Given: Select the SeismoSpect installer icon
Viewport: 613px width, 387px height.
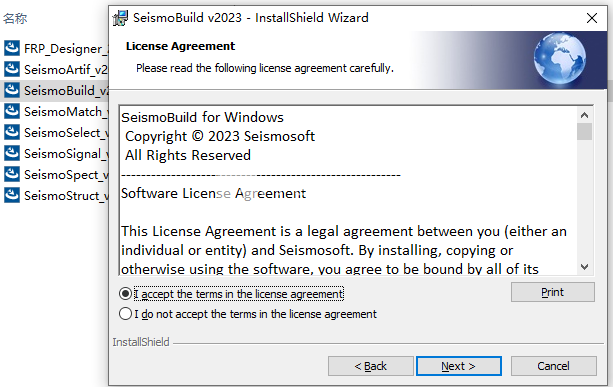Looking at the screenshot, I should pyautogui.click(x=12, y=174).
